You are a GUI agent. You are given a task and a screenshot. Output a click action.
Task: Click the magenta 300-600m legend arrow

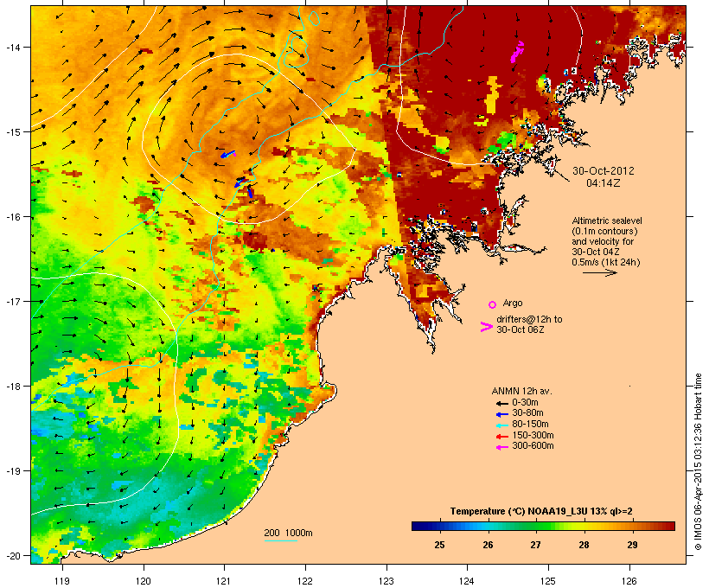(x=501, y=447)
